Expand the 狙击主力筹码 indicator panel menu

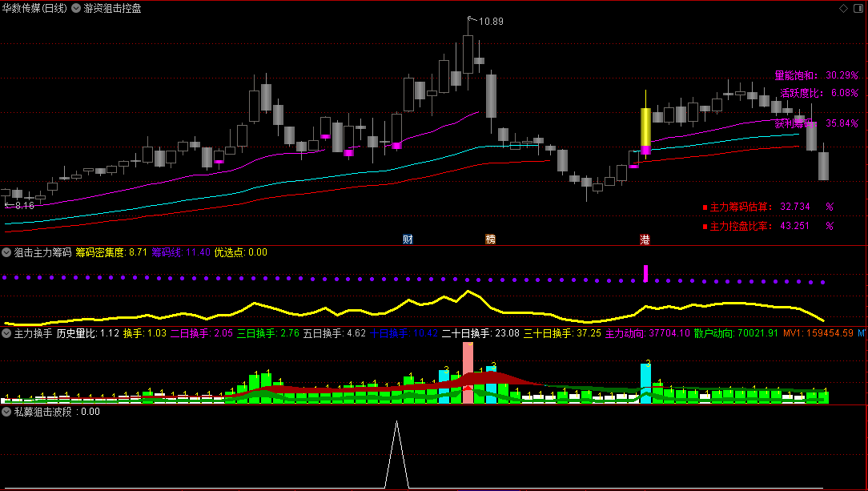6,252
